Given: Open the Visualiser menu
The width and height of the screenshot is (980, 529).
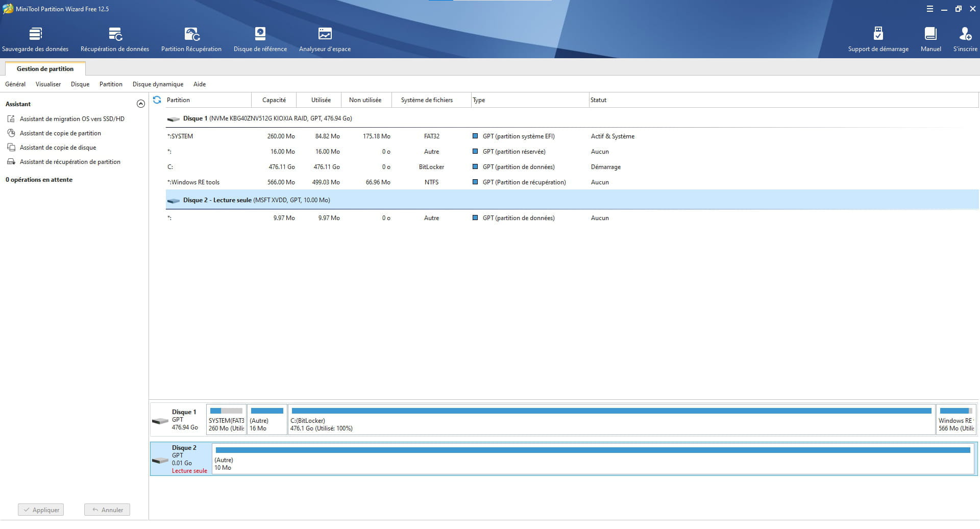Looking at the screenshot, I should click(x=48, y=84).
